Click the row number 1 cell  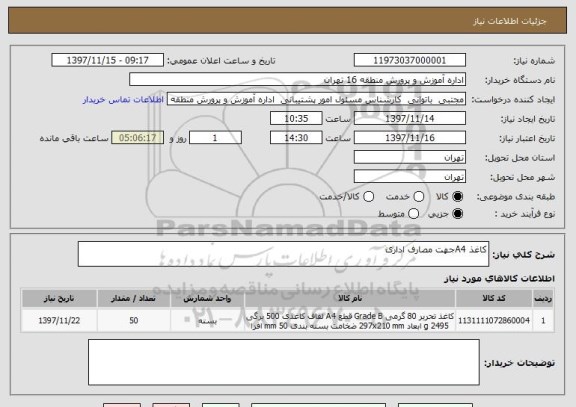pos(543,321)
